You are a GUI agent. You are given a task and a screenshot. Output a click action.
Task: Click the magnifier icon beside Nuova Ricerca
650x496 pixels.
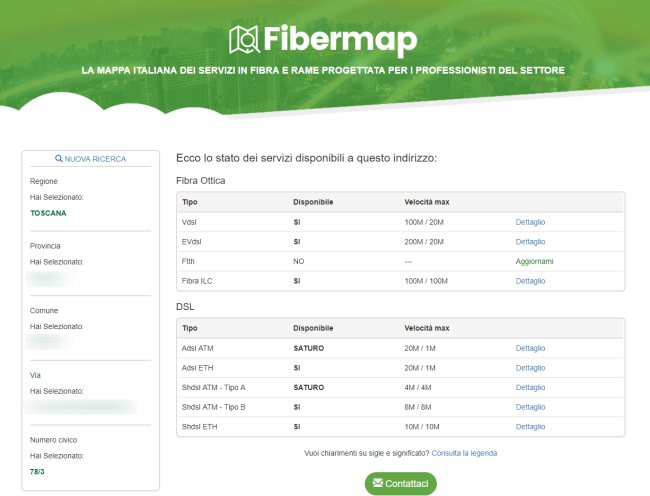click(x=60, y=159)
